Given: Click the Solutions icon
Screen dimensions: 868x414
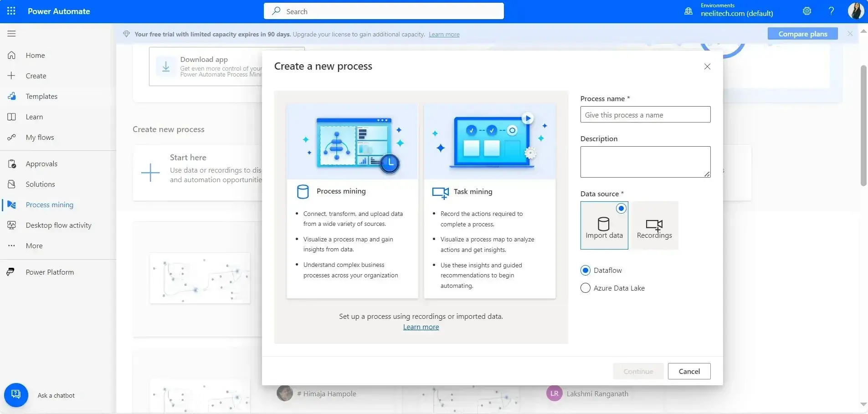Looking at the screenshot, I should 12,184.
